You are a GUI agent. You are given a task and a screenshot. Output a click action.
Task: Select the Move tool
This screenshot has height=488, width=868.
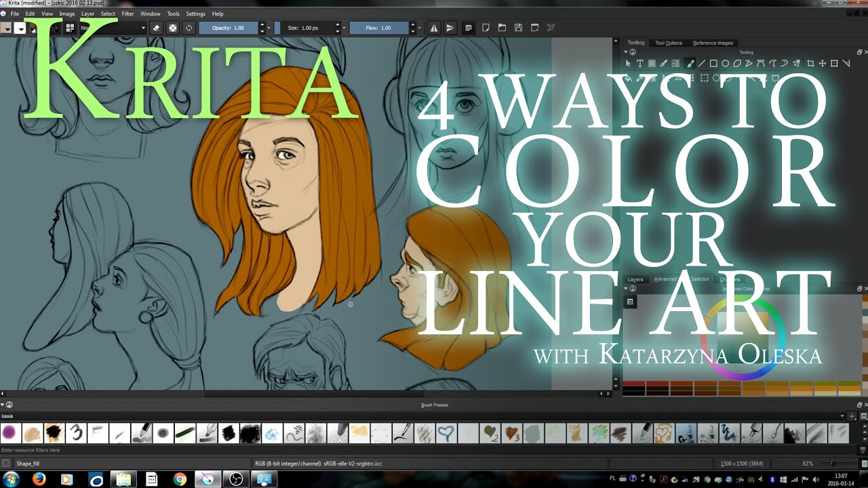point(823,63)
